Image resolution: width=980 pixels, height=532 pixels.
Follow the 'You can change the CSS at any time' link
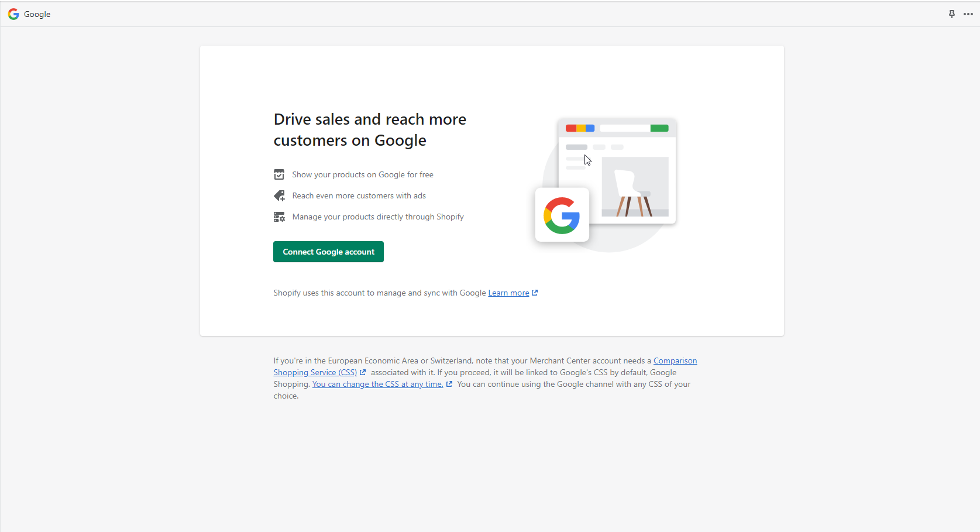[x=377, y=384]
